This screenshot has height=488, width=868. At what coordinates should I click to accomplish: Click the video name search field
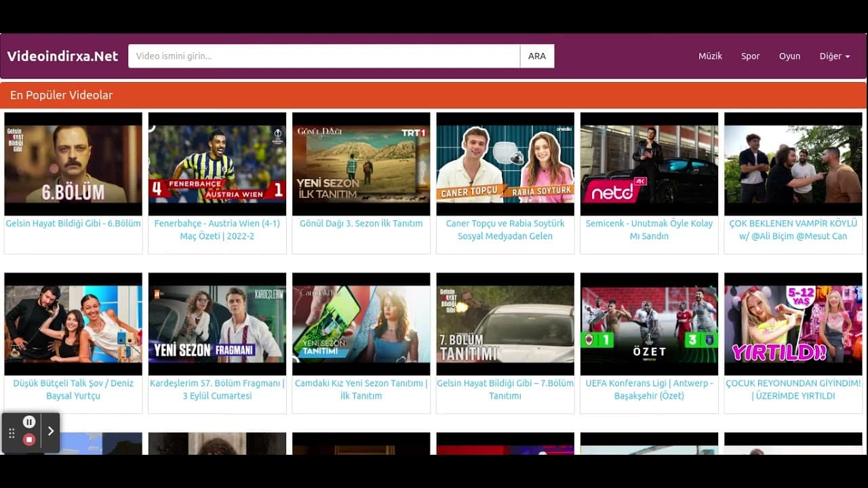click(x=324, y=56)
